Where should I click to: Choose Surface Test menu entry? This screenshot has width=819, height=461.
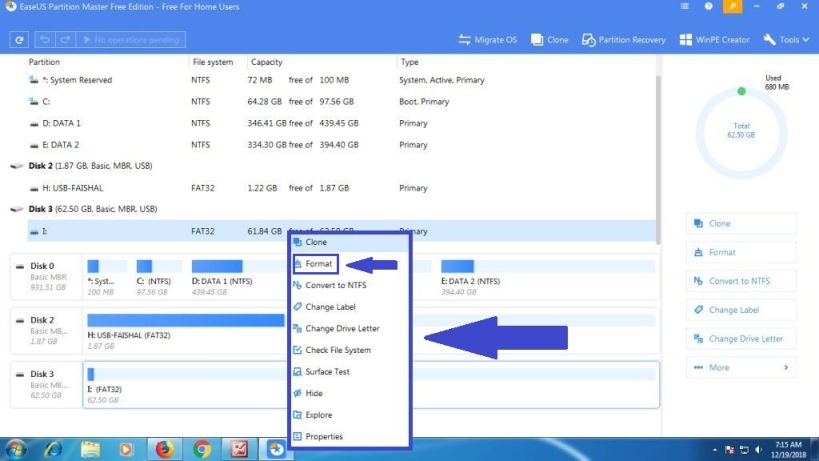coord(349,372)
